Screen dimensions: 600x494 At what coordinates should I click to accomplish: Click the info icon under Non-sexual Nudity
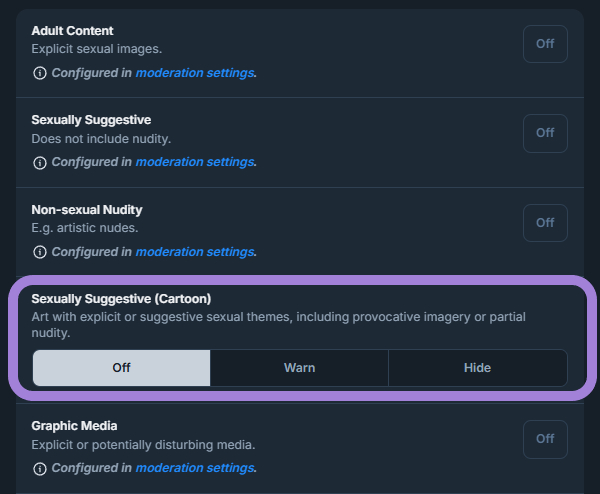[39, 252]
